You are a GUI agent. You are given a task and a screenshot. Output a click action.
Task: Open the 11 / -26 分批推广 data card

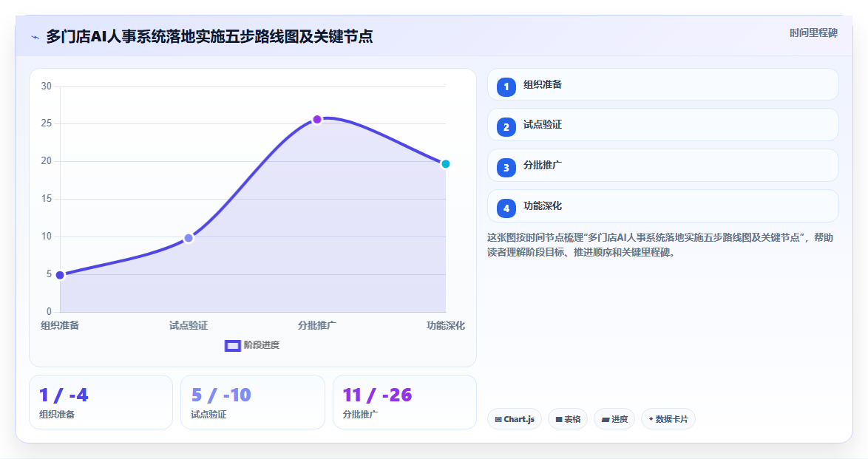[404, 402]
